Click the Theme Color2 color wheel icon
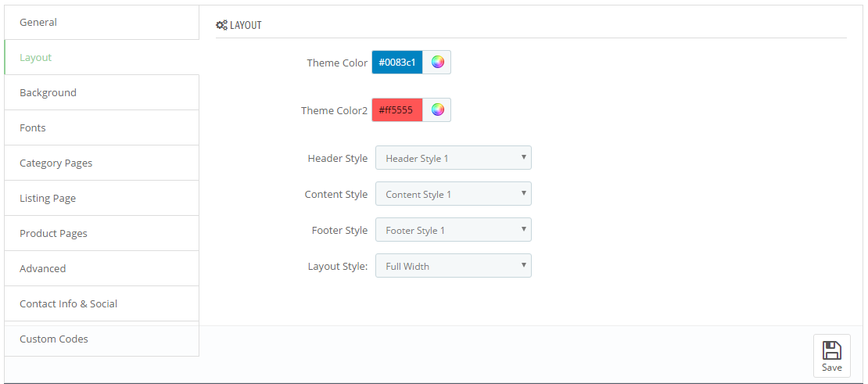Viewport: 868px width, 384px height. tap(437, 109)
